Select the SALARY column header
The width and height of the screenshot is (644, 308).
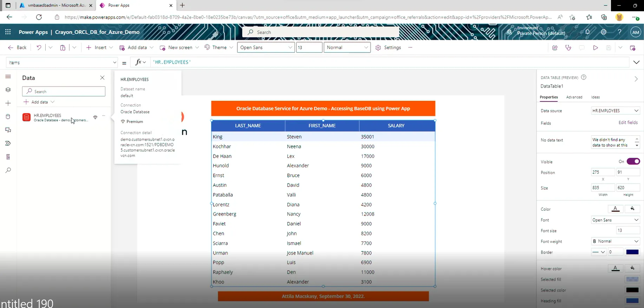click(x=396, y=126)
